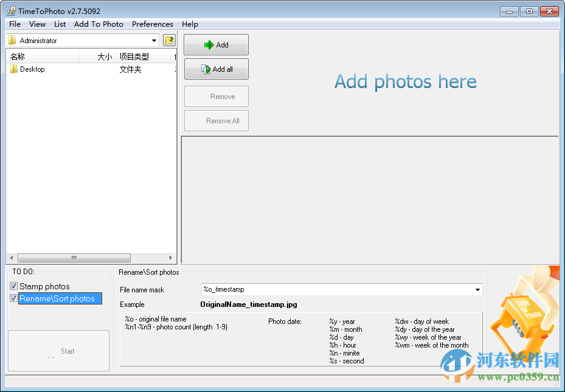Click the Add all button
This screenshot has width=565, height=392.
216,69
